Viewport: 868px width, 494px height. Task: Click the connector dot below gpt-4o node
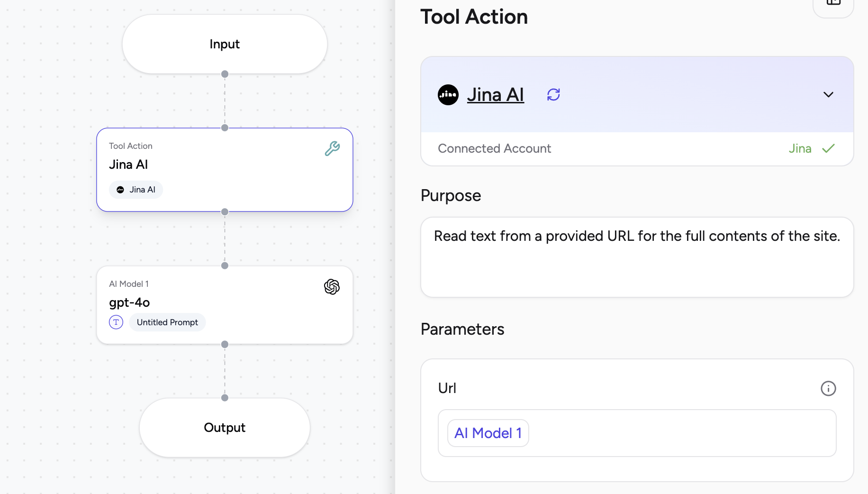click(225, 344)
